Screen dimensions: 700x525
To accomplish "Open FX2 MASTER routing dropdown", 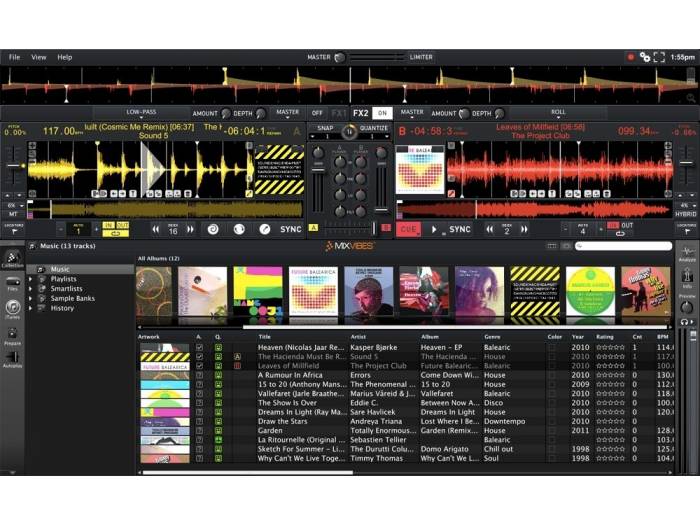I will (x=412, y=113).
